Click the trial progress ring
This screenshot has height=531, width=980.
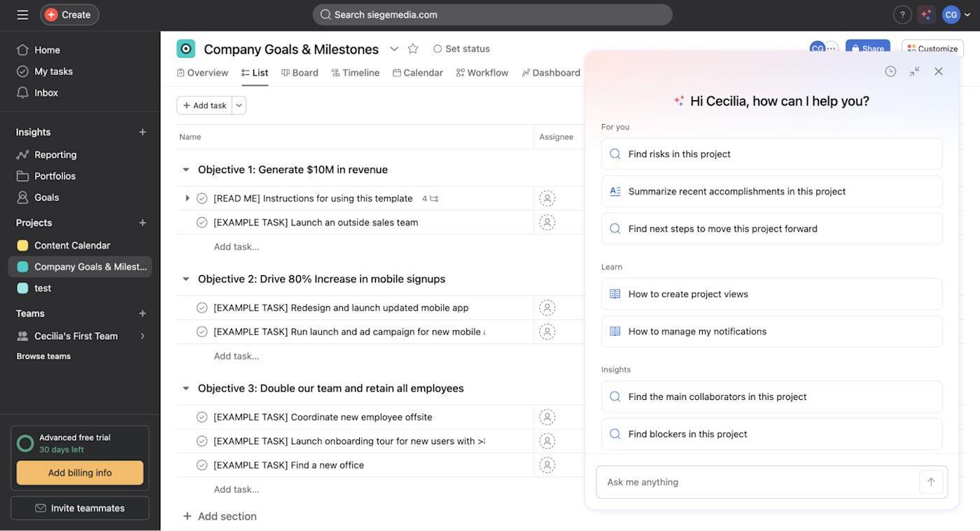(x=25, y=443)
